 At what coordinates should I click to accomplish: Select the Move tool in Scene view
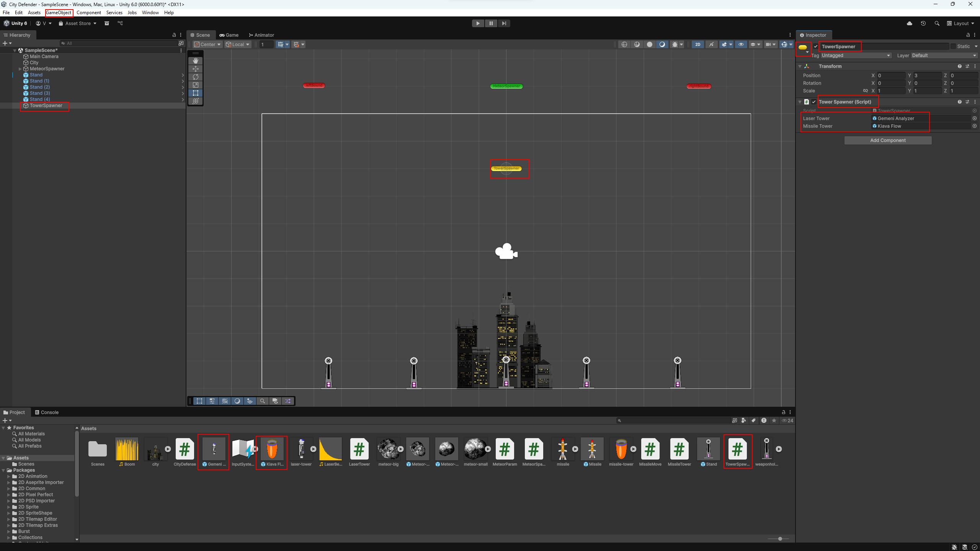196,69
